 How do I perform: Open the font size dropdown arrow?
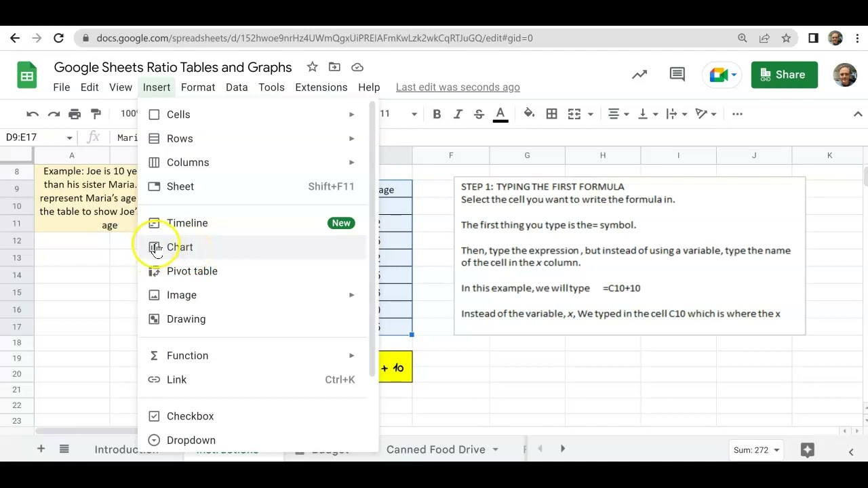pyautogui.click(x=414, y=114)
